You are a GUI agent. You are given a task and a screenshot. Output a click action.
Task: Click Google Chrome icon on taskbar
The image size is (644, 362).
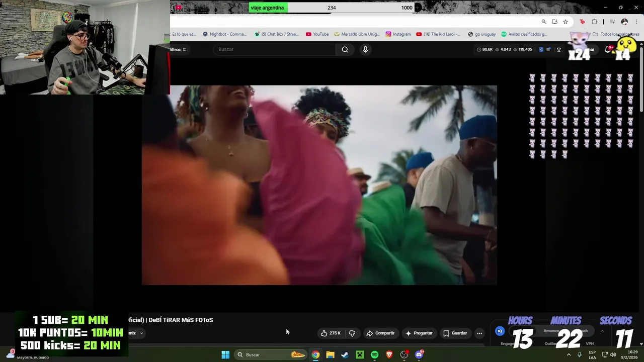tap(315, 354)
